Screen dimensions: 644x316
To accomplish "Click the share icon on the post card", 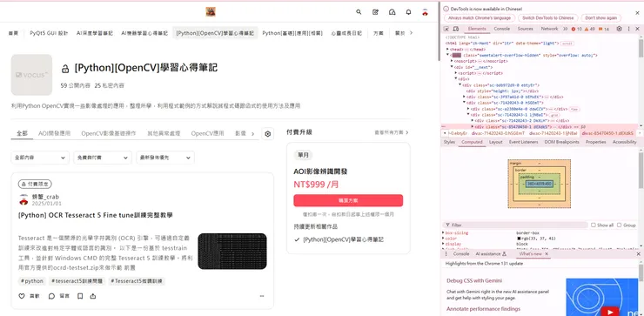I will pos(93,296).
